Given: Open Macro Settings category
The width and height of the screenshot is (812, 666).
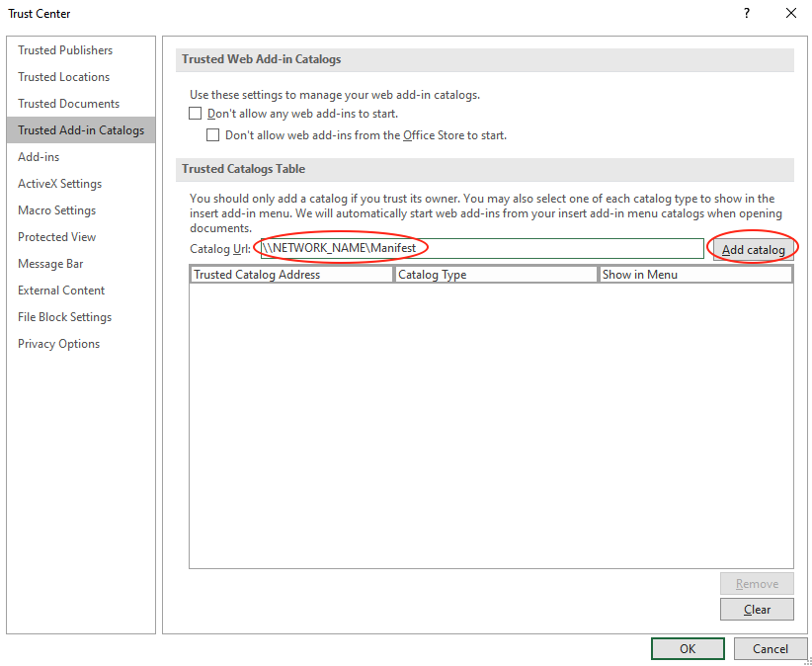Looking at the screenshot, I should (x=56, y=210).
